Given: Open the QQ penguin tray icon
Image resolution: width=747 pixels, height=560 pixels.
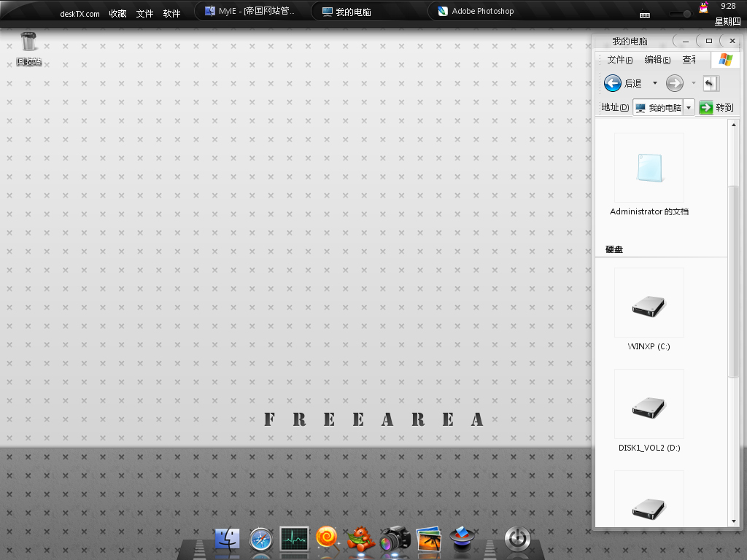Looking at the screenshot, I should click(704, 8).
